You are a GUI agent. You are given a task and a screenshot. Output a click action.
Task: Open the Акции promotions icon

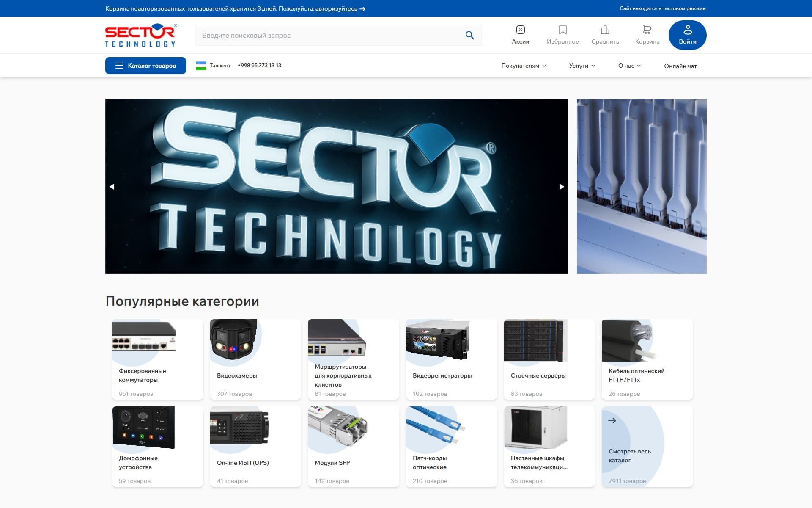pyautogui.click(x=520, y=35)
